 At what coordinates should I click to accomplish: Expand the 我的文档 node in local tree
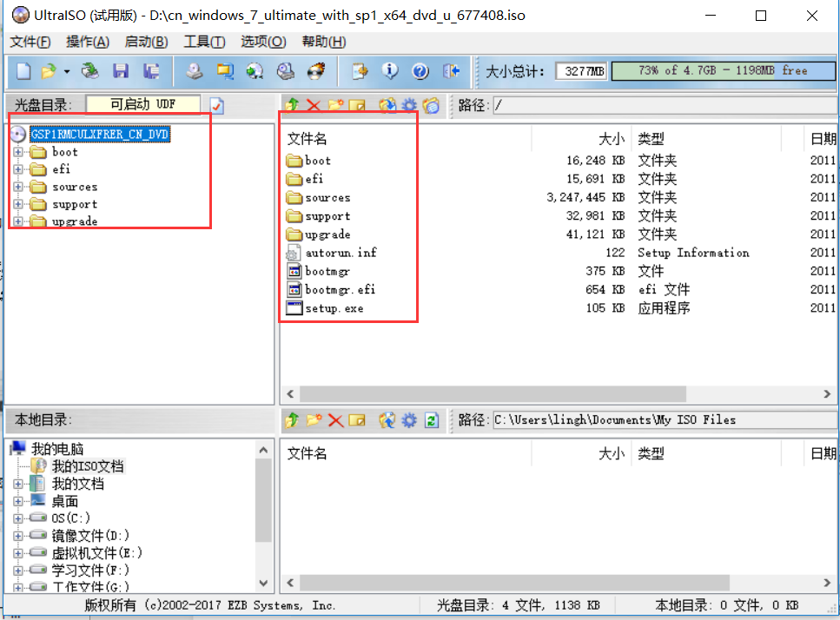(18, 484)
